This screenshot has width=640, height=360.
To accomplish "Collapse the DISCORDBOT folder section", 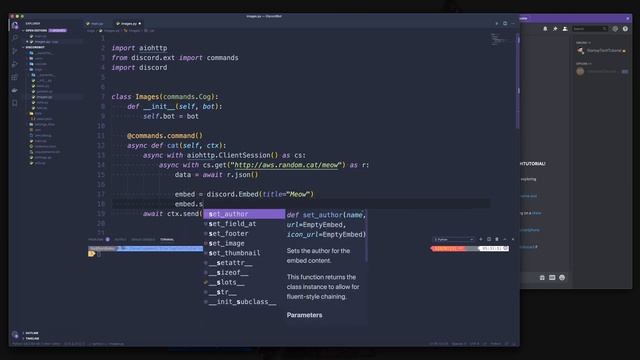I will coord(34,47).
